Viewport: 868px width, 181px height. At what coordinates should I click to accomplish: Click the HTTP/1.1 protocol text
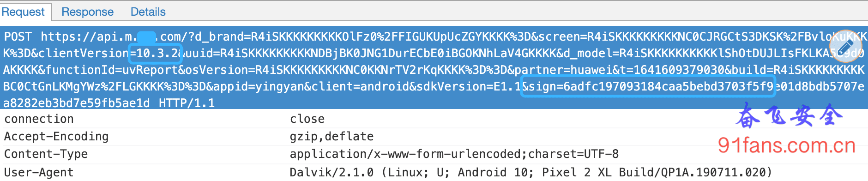point(187,103)
